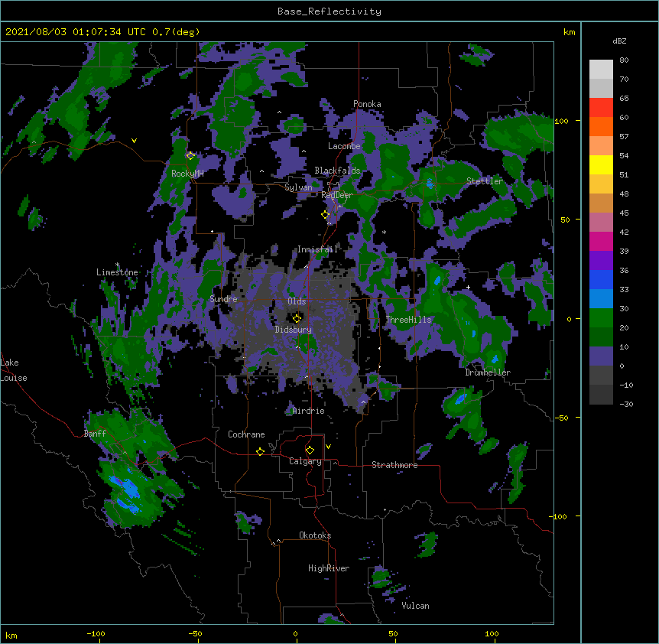
Task: Click the Ponoka city label
Action: pyautogui.click(x=367, y=104)
